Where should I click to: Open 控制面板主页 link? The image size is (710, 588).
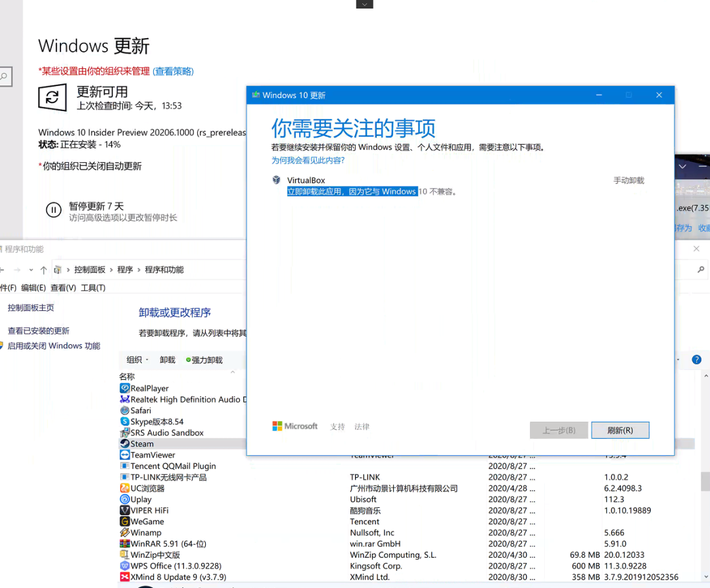31,308
